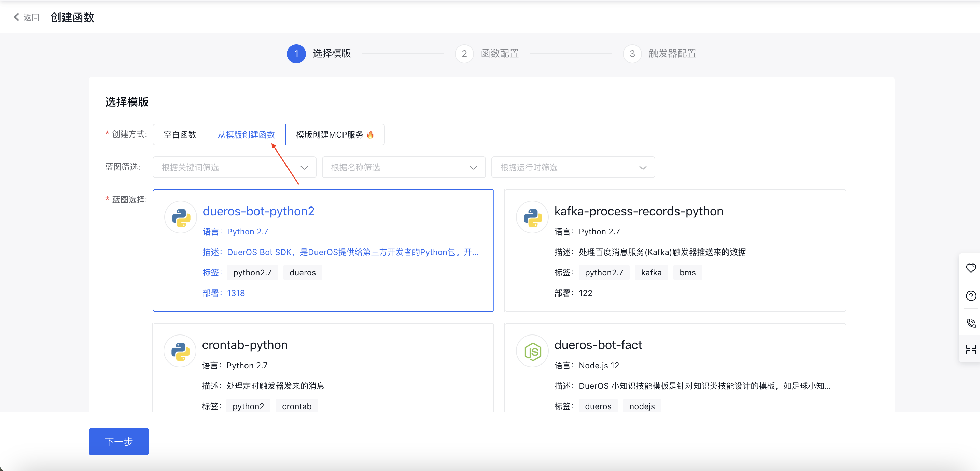Screen dimensions: 980x471
Task: Click the bms tag
Action: [687, 273]
